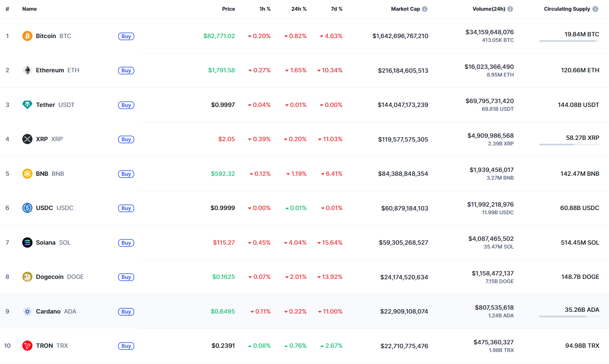609x364 pixels.
Task: Click TRON 24h change 0.76%
Action: pyautogui.click(x=296, y=346)
